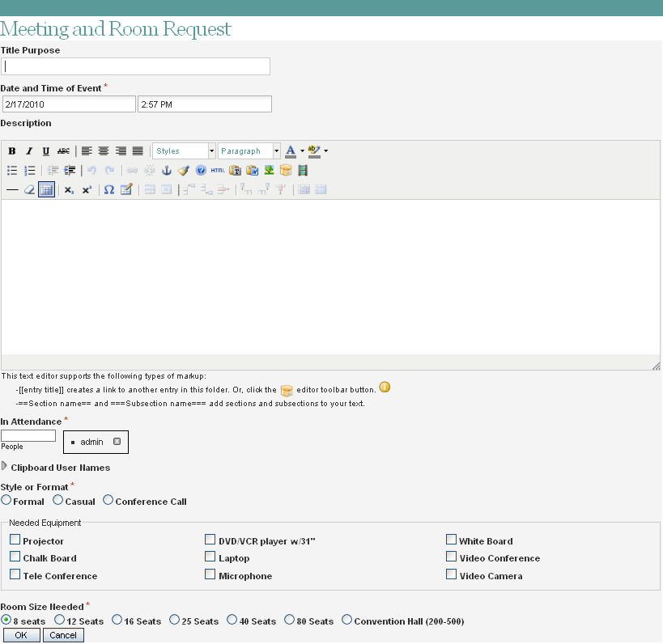Apply bold formatting in the editor
This screenshot has height=644, width=663.
click(x=12, y=150)
